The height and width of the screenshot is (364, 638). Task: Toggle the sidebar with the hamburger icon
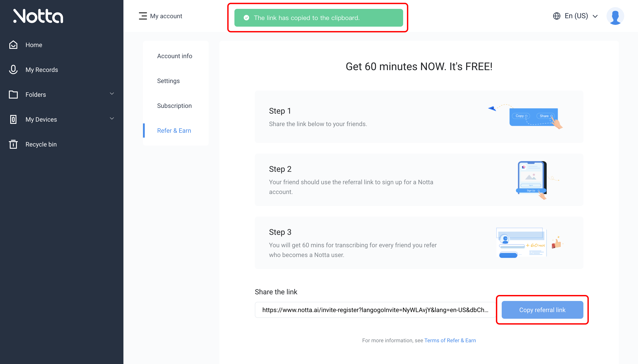[x=143, y=16]
